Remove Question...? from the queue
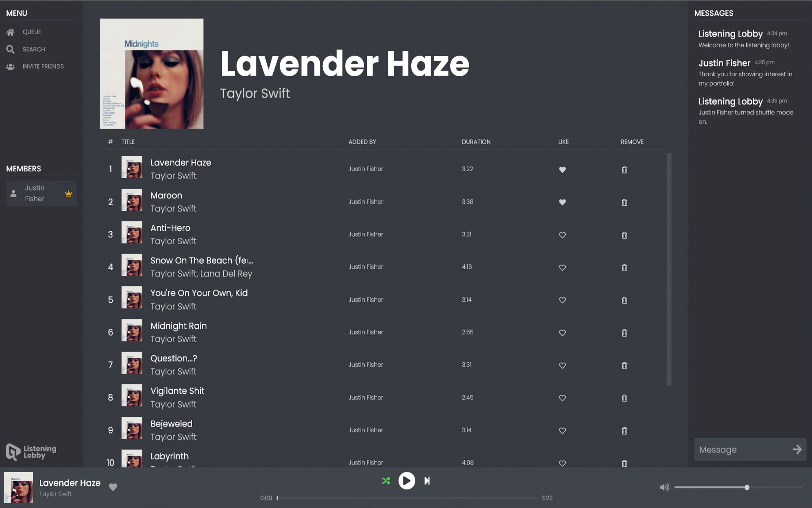The height and width of the screenshot is (508, 812). pos(624,365)
